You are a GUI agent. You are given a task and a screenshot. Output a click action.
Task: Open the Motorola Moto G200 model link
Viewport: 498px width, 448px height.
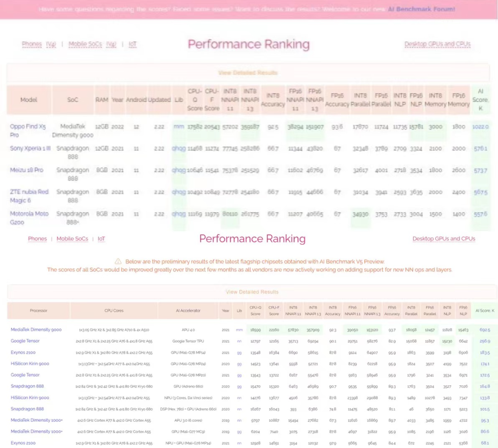pos(29,218)
